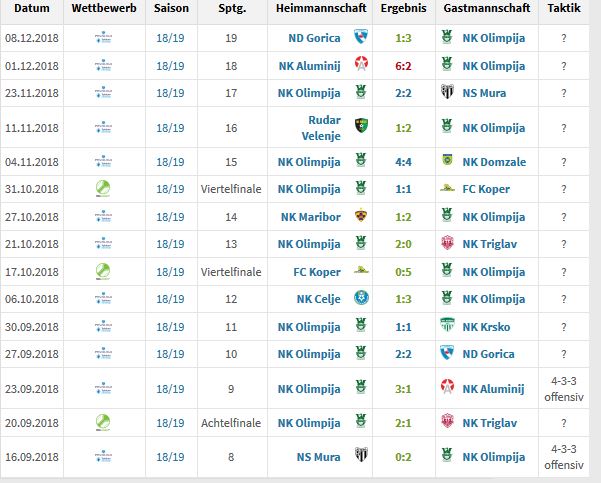601x483 pixels.
Task: Click NK Aluminij crest in 01.12.2018 row
Action: [361, 65]
